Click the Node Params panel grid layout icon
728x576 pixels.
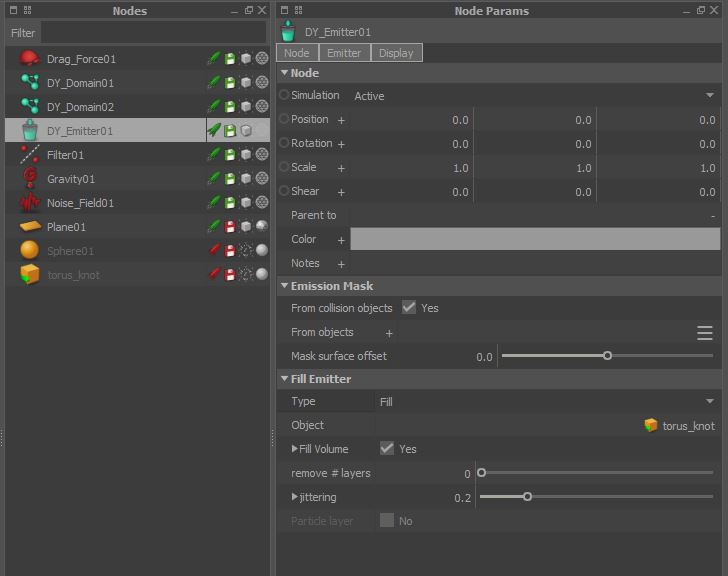298,10
